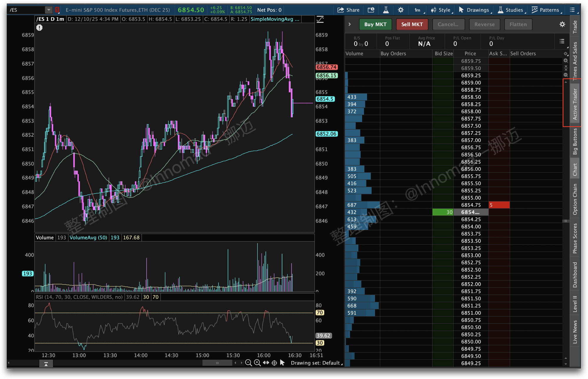The height and width of the screenshot is (379, 588).
Task: Click the chart zoom in magnifier
Action: coord(257,363)
